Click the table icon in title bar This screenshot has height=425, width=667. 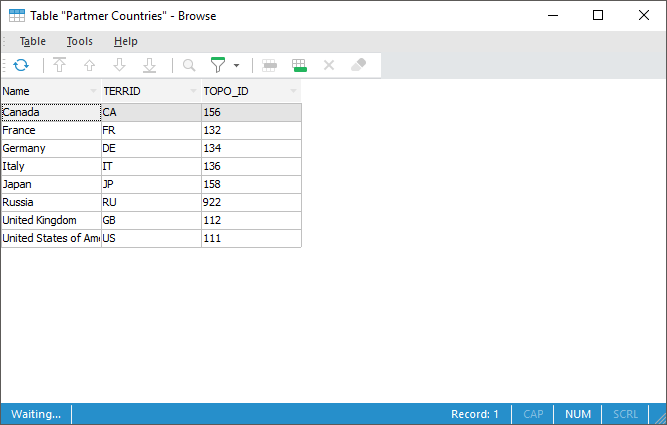point(17,16)
